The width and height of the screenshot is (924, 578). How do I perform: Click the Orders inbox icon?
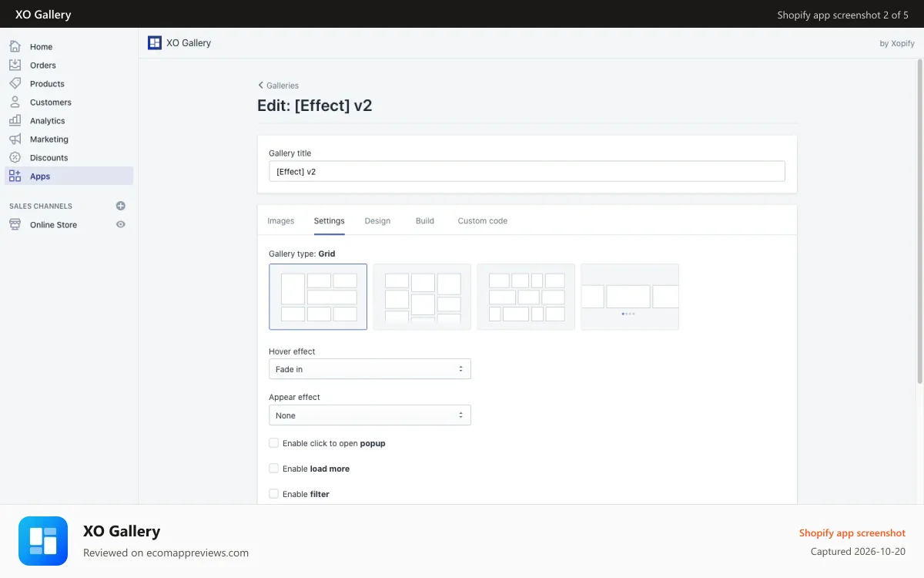(x=15, y=65)
